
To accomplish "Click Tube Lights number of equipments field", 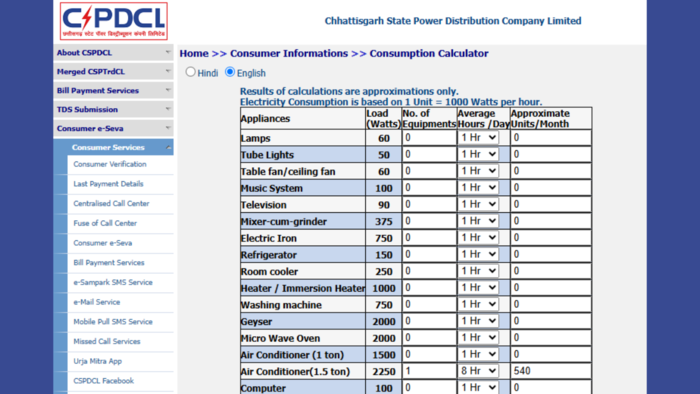I will tap(429, 154).
